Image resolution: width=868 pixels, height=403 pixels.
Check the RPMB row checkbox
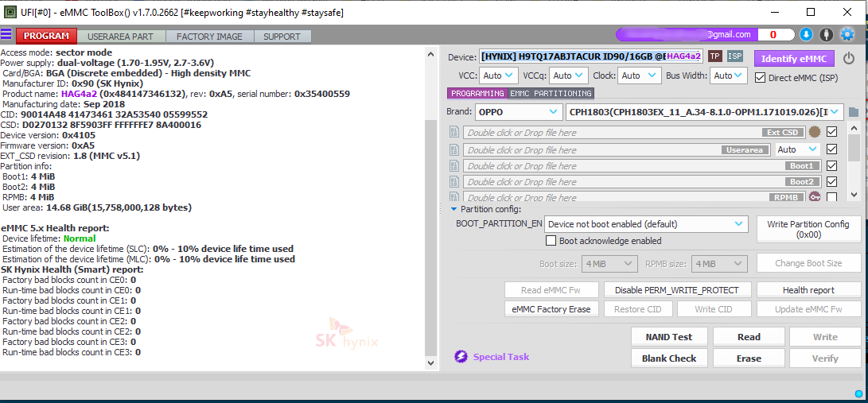pos(831,197)
